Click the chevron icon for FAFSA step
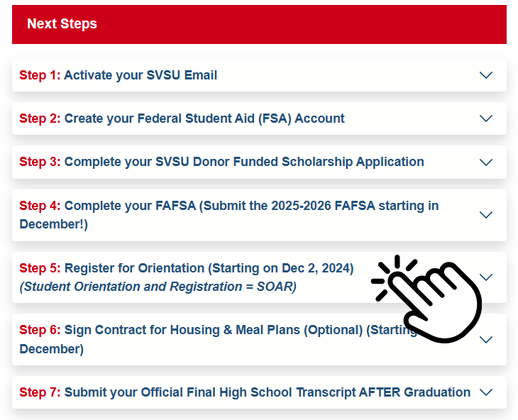The image size is (518, 420). click(x=486, y=215)
